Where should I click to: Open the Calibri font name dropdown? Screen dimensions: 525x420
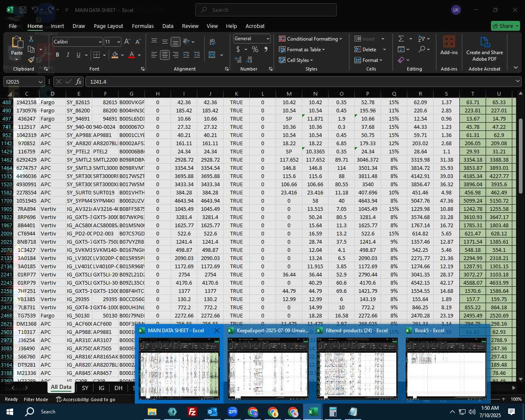click(100, 42)
